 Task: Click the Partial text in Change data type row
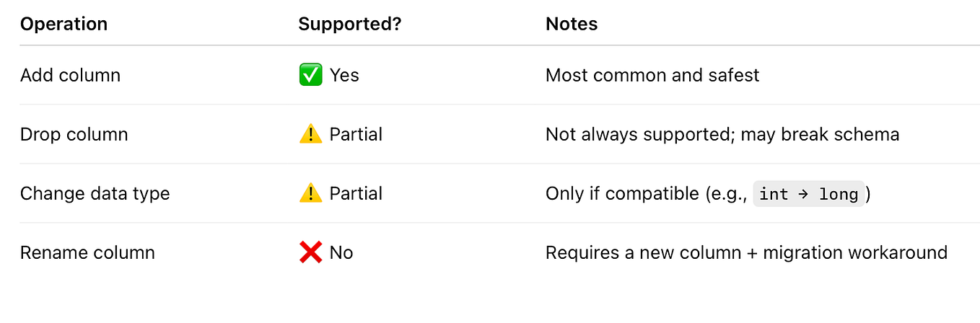356,193
